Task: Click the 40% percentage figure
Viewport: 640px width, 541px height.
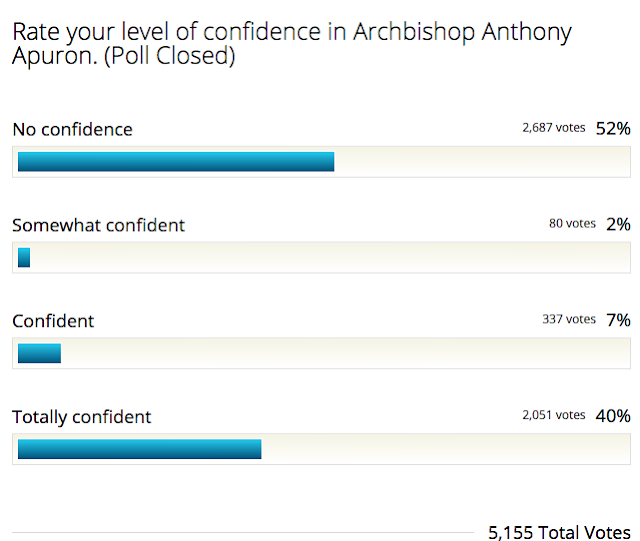Action: [x=613, y=416]
